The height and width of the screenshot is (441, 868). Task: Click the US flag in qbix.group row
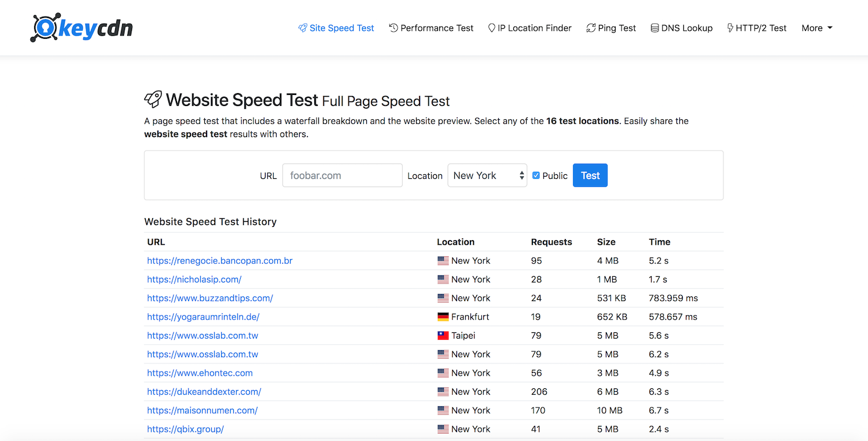click(443, 429)
